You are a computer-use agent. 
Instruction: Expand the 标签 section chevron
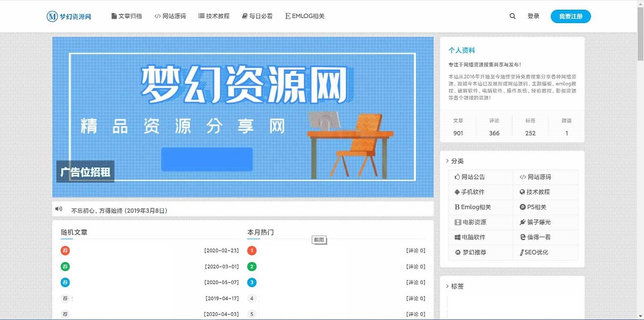[448, 287]
